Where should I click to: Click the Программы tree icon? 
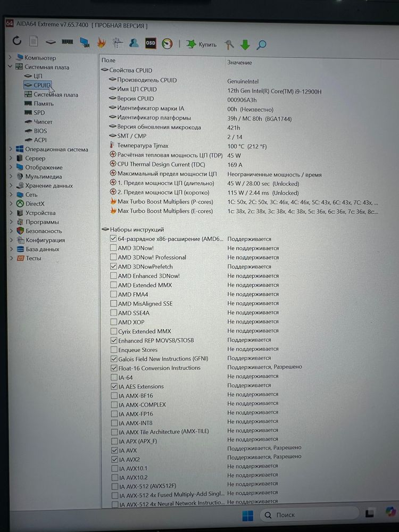point(20,222)
